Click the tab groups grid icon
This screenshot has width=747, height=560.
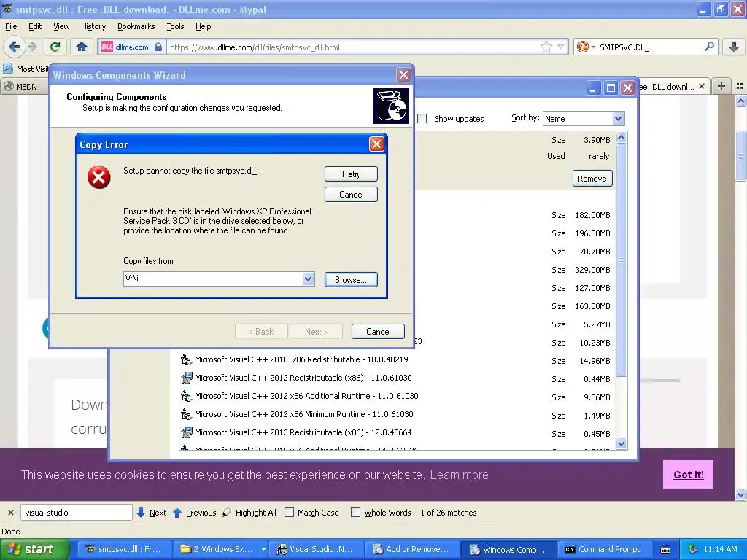pyautogui.click(x=740, y=86)
